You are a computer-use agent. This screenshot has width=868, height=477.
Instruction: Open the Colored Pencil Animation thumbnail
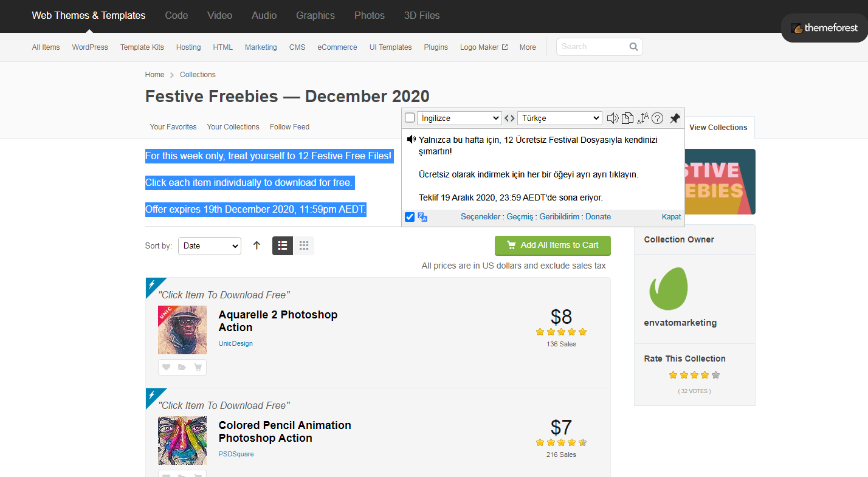(x=182, y=441)
